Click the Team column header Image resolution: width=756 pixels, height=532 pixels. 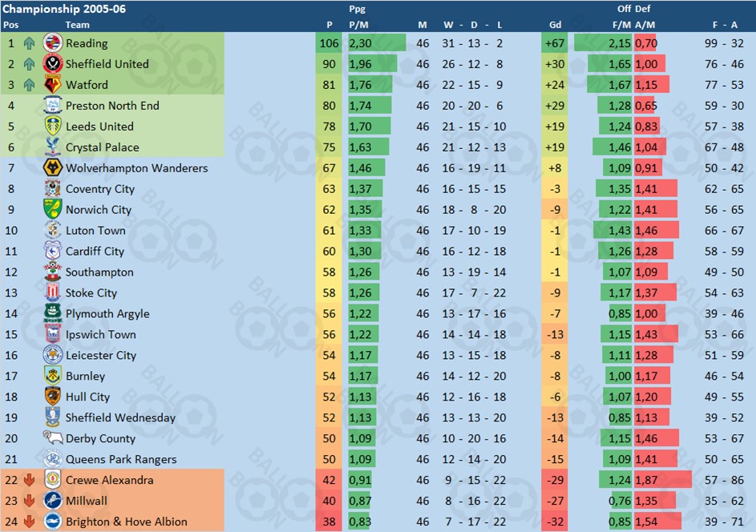(78, 25)
